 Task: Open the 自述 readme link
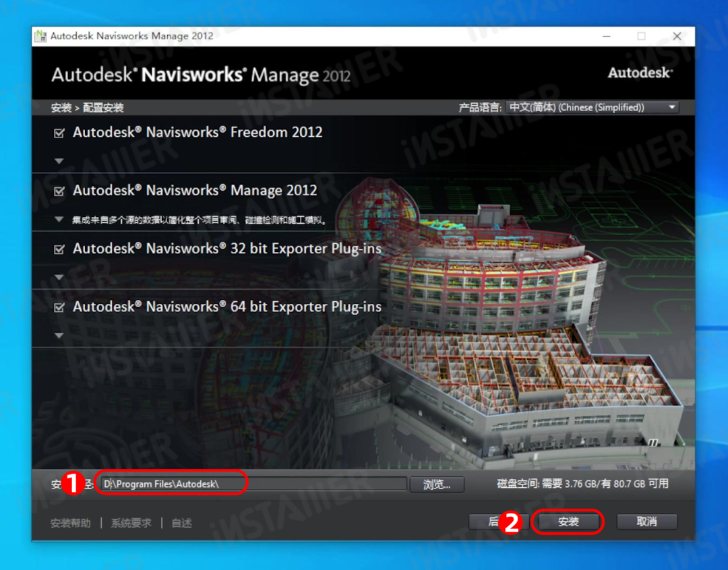tap(181, 523)
